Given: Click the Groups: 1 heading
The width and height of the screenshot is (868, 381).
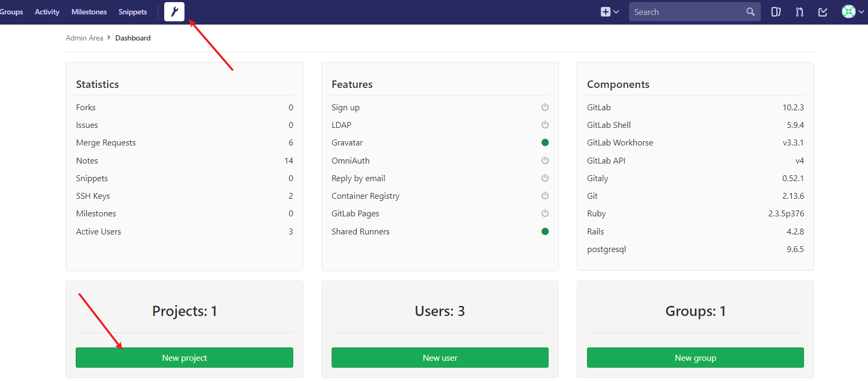Looking at the screenshot, I should [x=695, y=311].
